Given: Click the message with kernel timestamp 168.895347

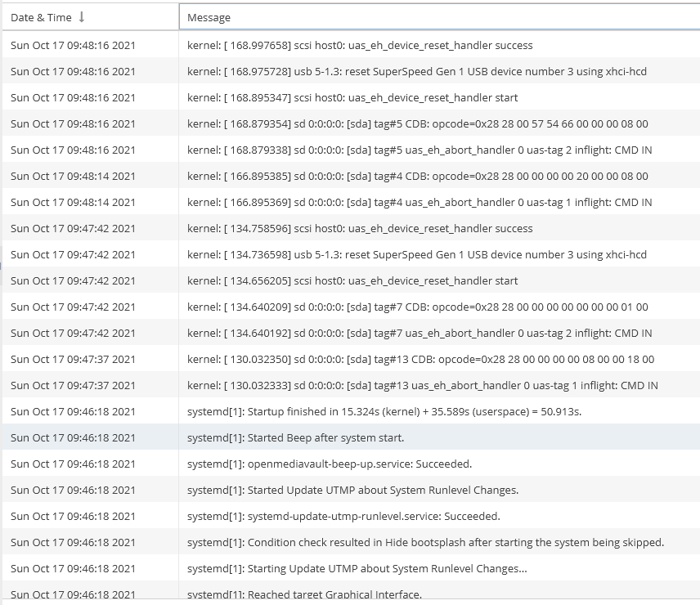Looking at the screenshot, I should click(x=352, y=98).
